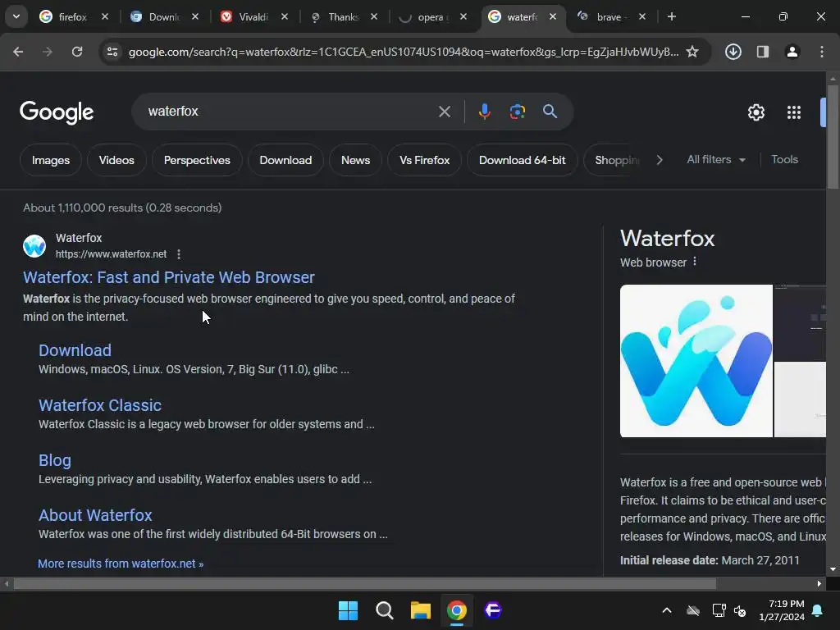Screen dimensions: 840x630
Task: View site information icon in address bar
Action: (112, 52)
